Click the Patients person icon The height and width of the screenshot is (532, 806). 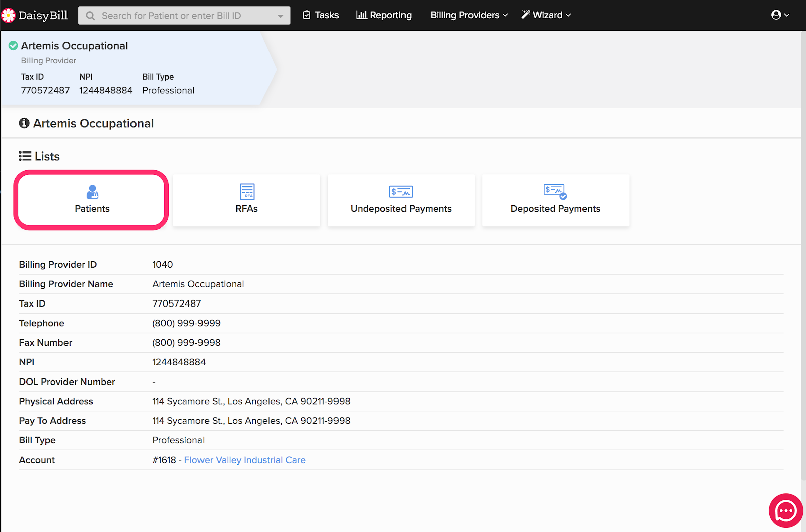coord(92,192)
